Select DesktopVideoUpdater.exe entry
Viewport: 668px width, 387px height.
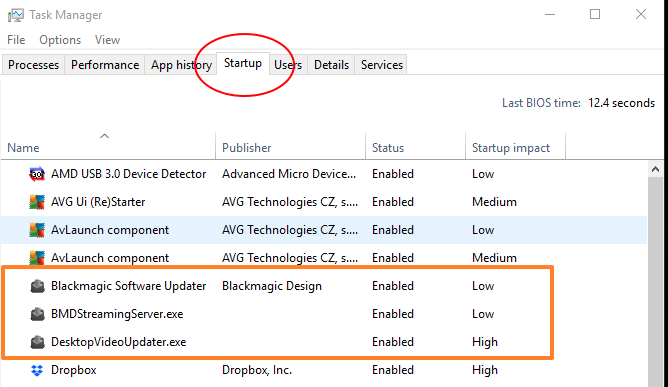[x=118, y=342]
